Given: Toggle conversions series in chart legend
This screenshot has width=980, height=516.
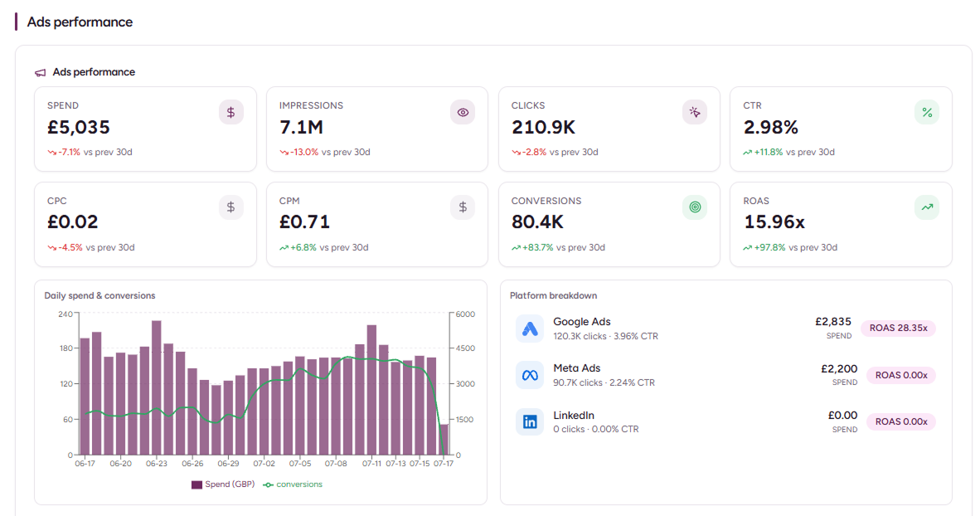Looking at the screenshot, I should [294, 484].
